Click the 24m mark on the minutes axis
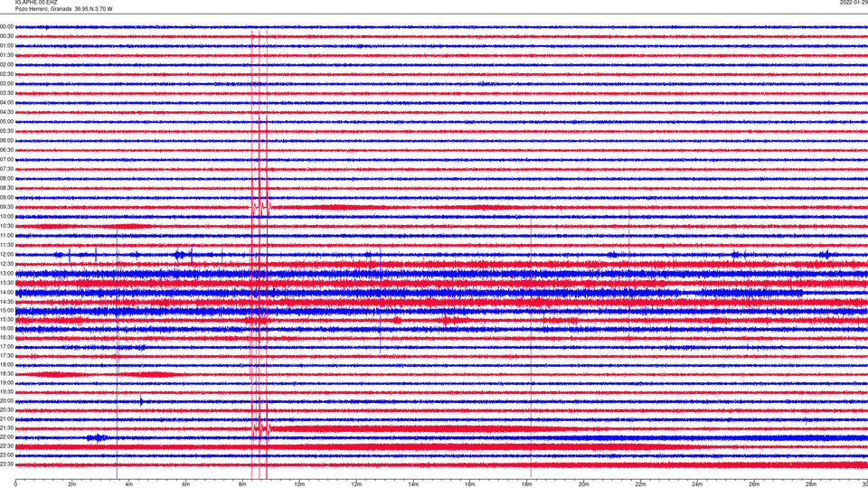 tap(697, 484)
